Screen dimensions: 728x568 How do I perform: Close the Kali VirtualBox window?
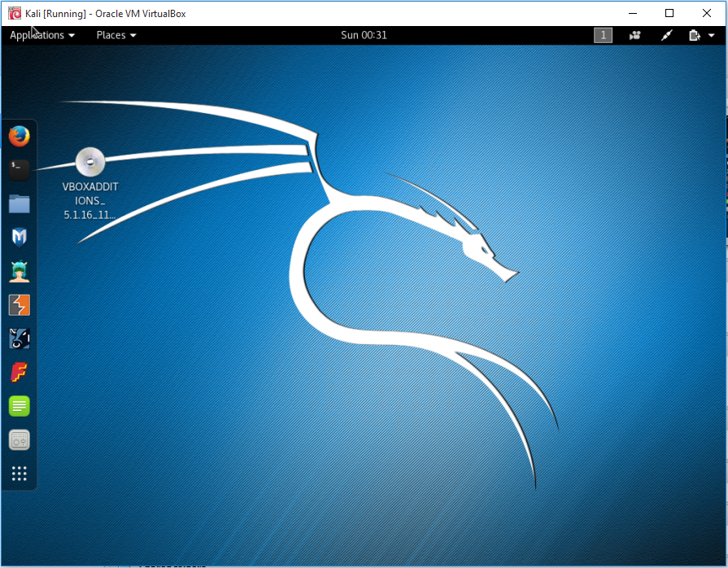pos(707,14)
